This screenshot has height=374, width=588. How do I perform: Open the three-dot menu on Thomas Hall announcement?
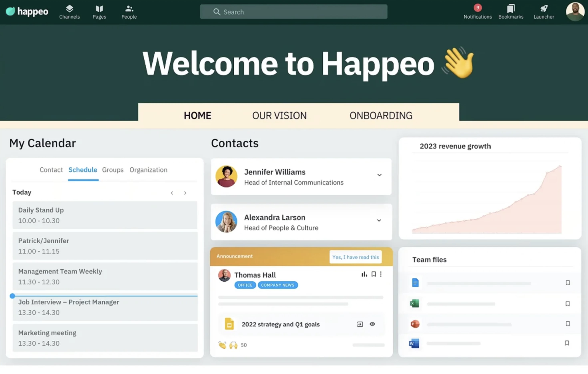pos(381,274)
